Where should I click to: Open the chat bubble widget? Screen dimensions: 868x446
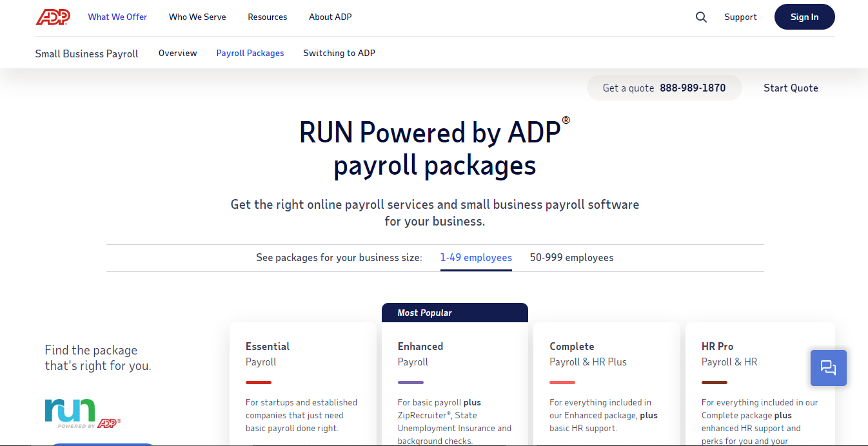coord(828,368)
